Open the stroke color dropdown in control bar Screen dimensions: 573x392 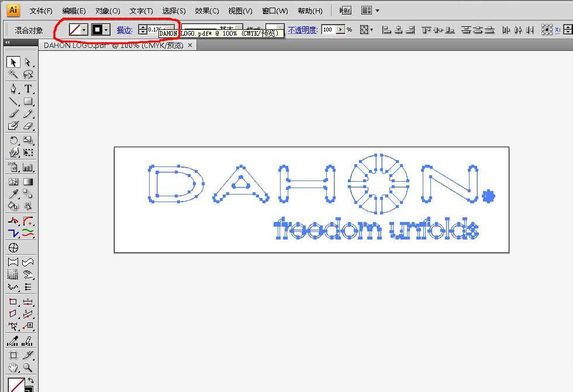tap(106, 30)
